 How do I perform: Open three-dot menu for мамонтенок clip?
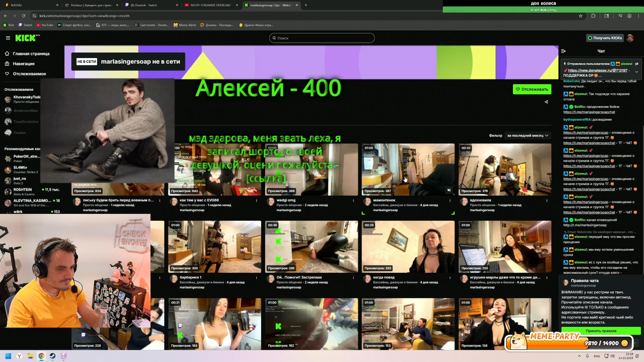[x=450, y=201]
